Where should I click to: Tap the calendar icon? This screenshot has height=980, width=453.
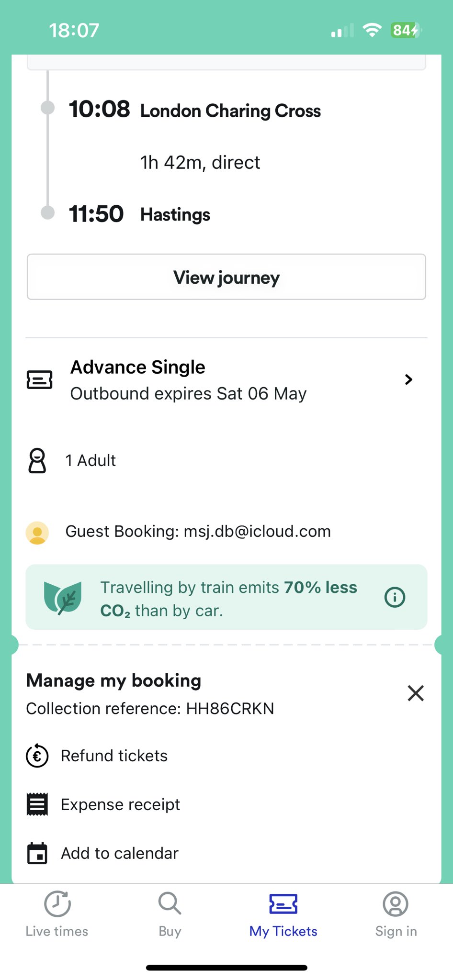click(37, 853)
